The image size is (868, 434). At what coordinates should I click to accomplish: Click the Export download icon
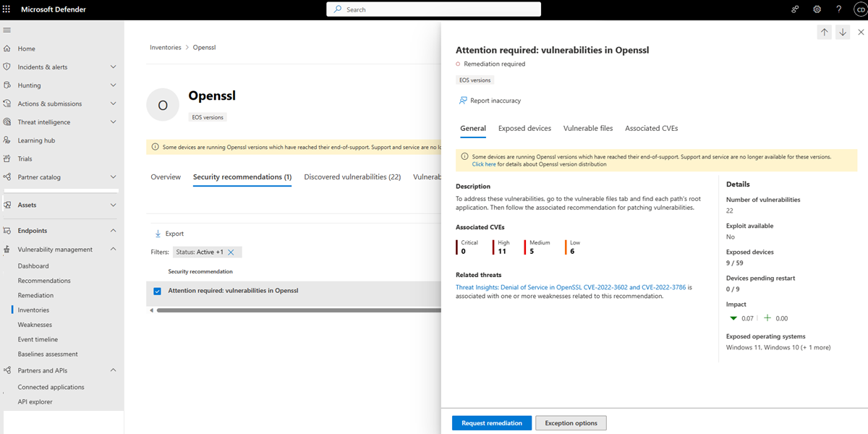[x=158, y=234]
